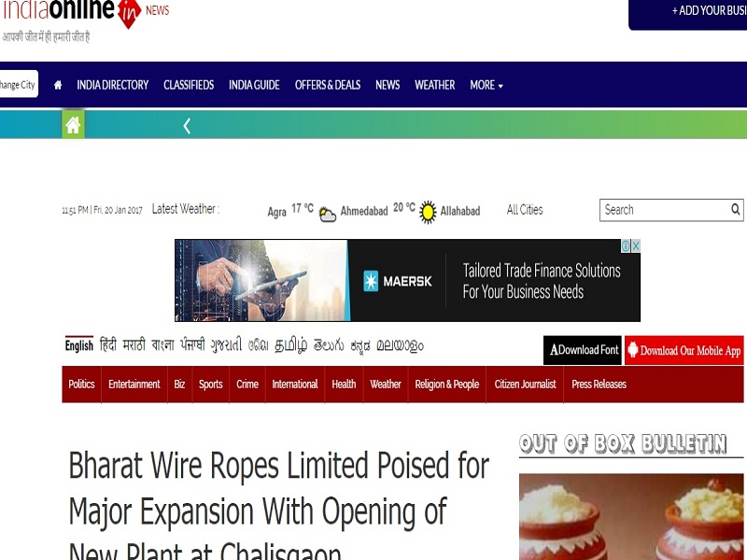Viewport: 747px width, 560px height.
Task: Switch language to हिंदी
Action: 108,344
